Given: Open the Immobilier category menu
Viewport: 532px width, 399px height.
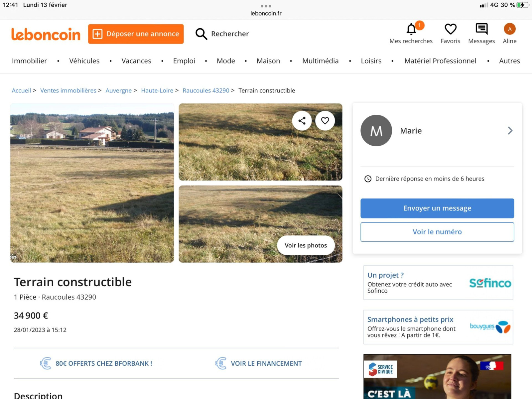Looking at the screenshot, I should 30,61.
